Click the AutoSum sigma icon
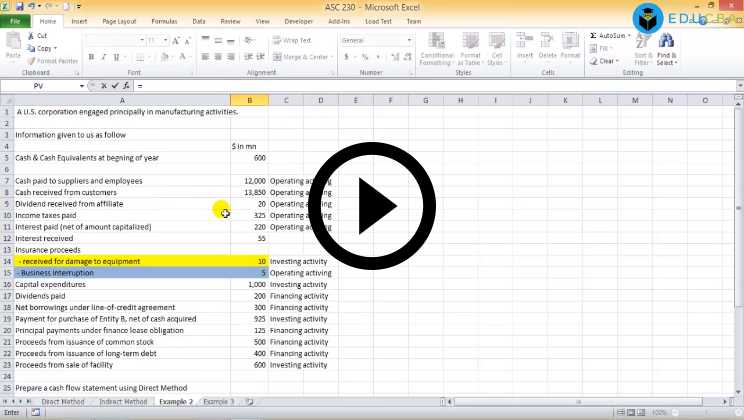This screenshot has height=420, width=744. coord(593,36)
